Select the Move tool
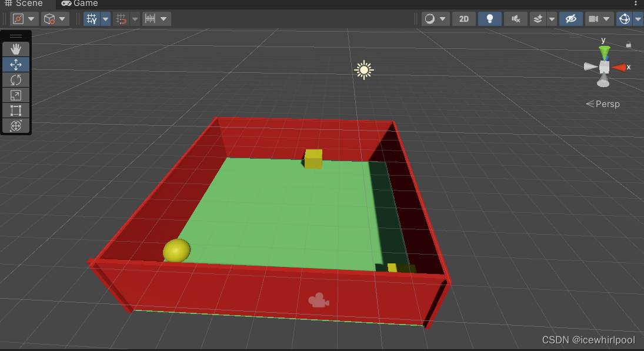This screenshot has width=644, height=351. 16,65
